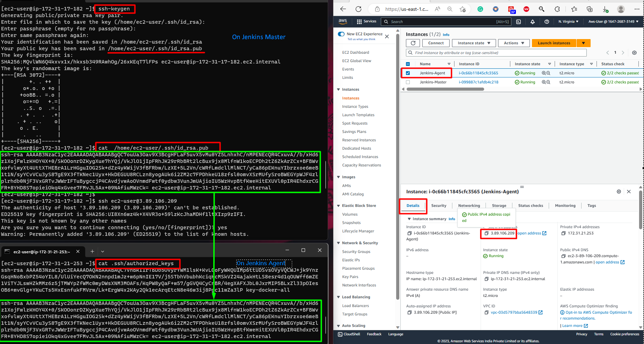
Task: Toggle the New EC2 Experience switch
Action: [x=341, y=34]
